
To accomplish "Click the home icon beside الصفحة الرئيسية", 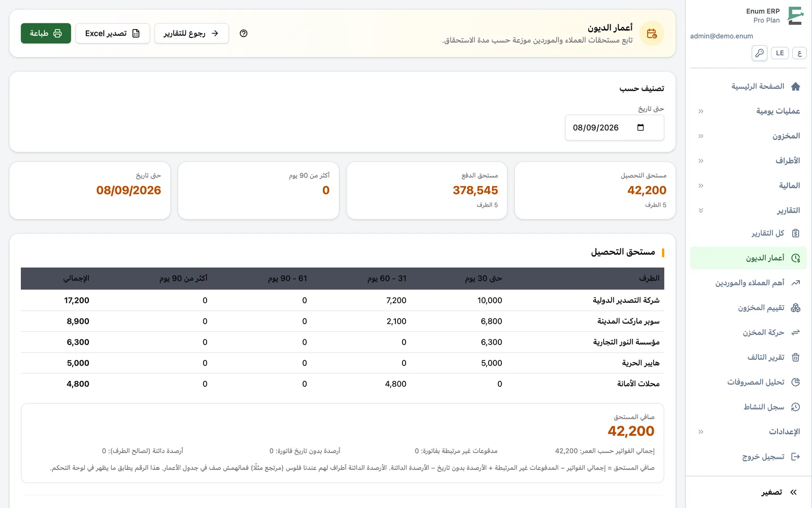I will point(795,86).
